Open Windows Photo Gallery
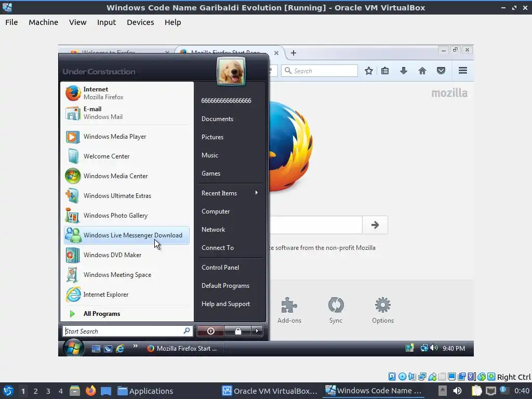532x399 pixels. tap(127, 216)
